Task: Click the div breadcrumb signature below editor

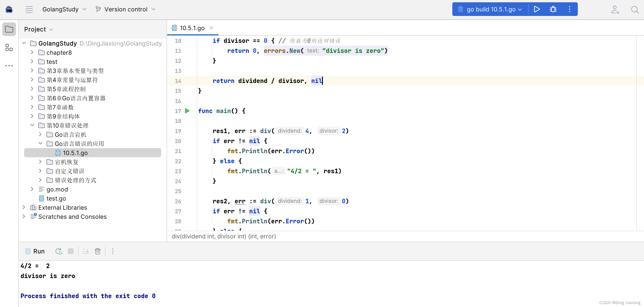Action: (x=223, y=236)
